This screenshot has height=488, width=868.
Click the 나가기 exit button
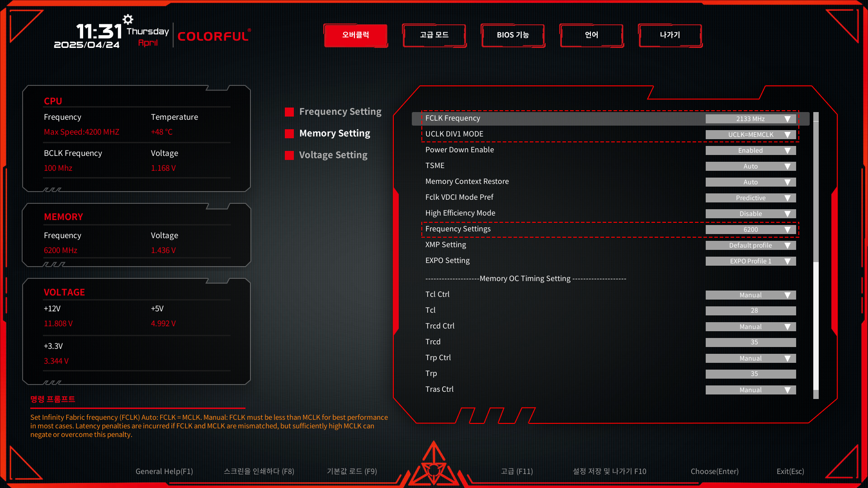tap(670, 35)
